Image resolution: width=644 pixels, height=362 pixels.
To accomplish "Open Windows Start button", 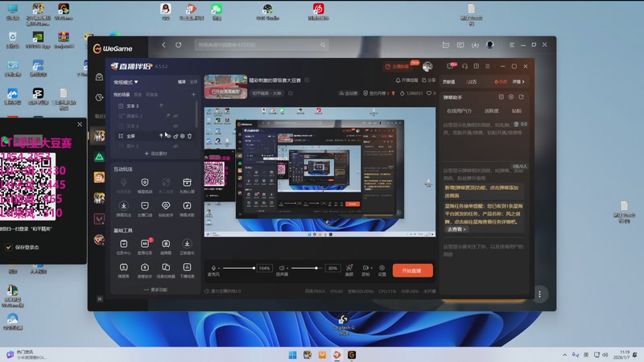I will tap(292, 355).
